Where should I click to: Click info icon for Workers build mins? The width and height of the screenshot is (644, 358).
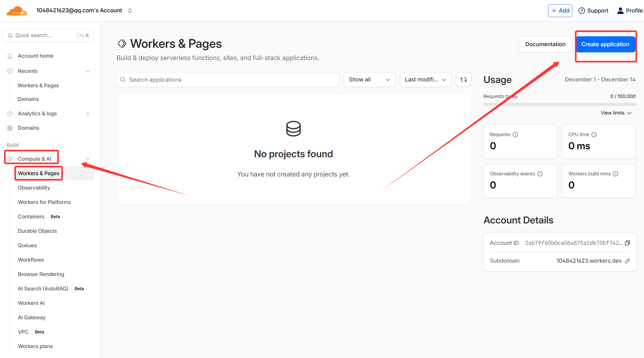pos(615,174)
